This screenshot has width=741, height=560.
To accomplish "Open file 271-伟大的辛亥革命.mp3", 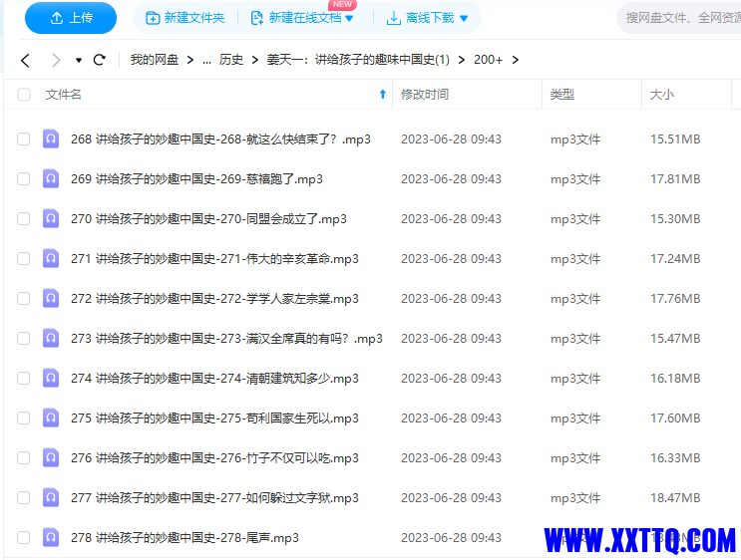I will point(214,259).
